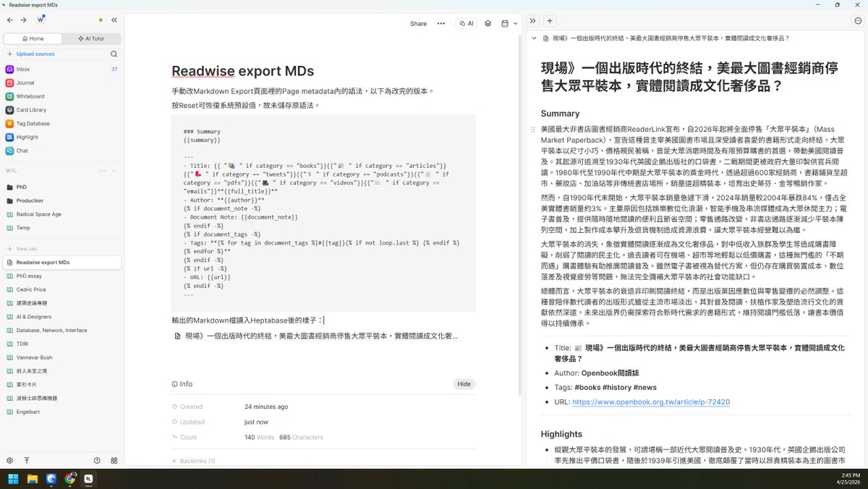Image resolution: width=868 pixels, height=489 pixels.
Task: Hide the Info section
Action: pos(464,384)
